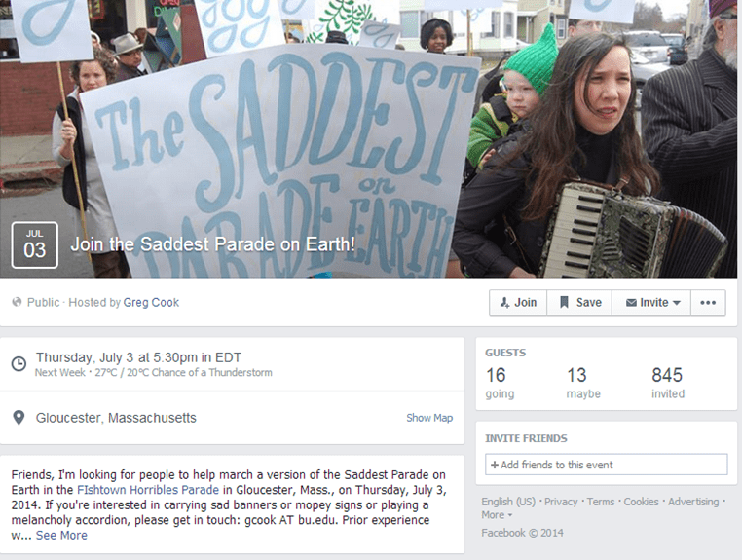Show Map for Gloucester, Massachusetts
This screenshot has height=560, width=742.
click(429, 418)
